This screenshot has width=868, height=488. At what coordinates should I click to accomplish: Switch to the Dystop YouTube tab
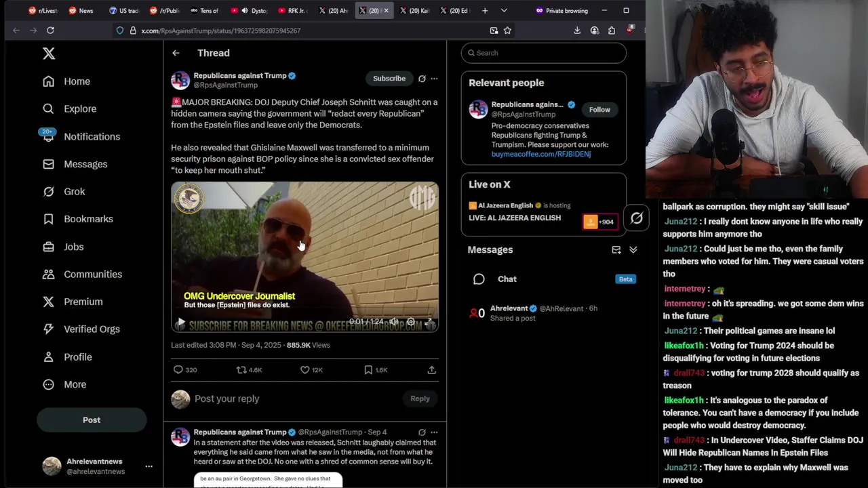tap(251, 11)
